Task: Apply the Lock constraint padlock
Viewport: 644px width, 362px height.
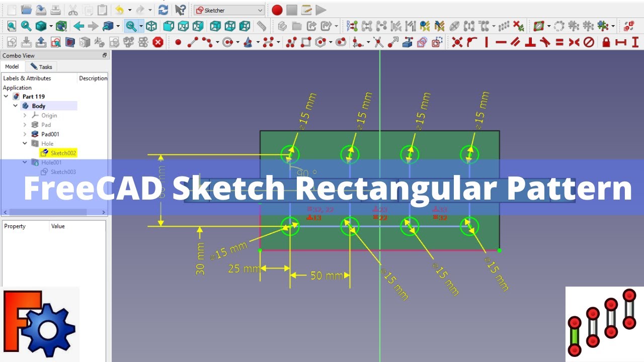Action: pos(606,42)
